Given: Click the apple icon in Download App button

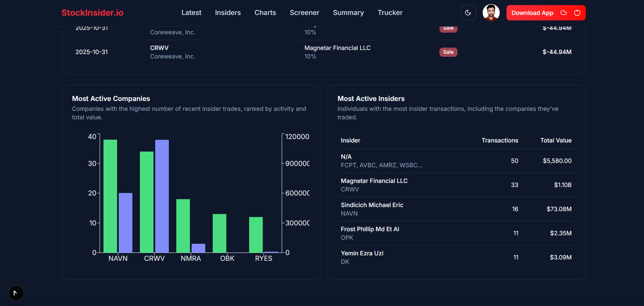Looking at the screenshot, I should tap(577, 13).
